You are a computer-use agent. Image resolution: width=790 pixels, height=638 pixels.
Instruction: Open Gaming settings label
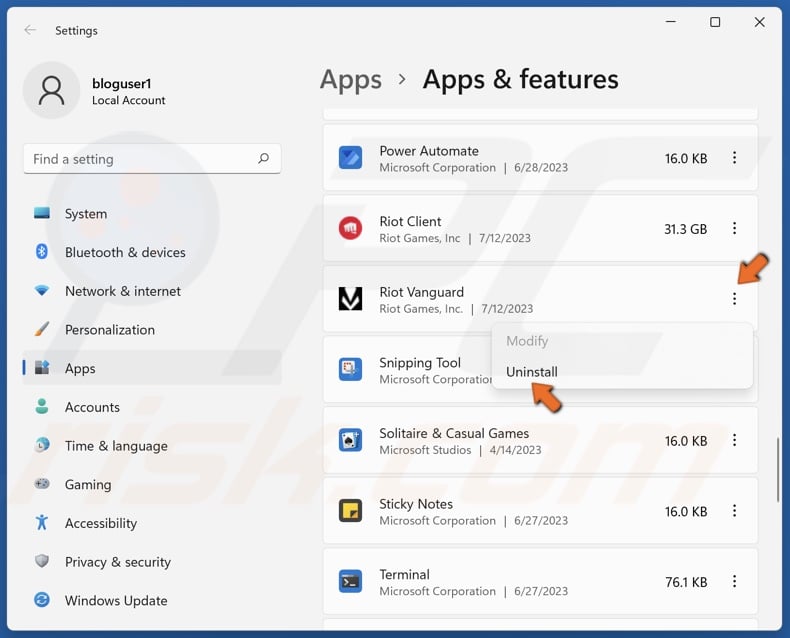tap(88, 484)
